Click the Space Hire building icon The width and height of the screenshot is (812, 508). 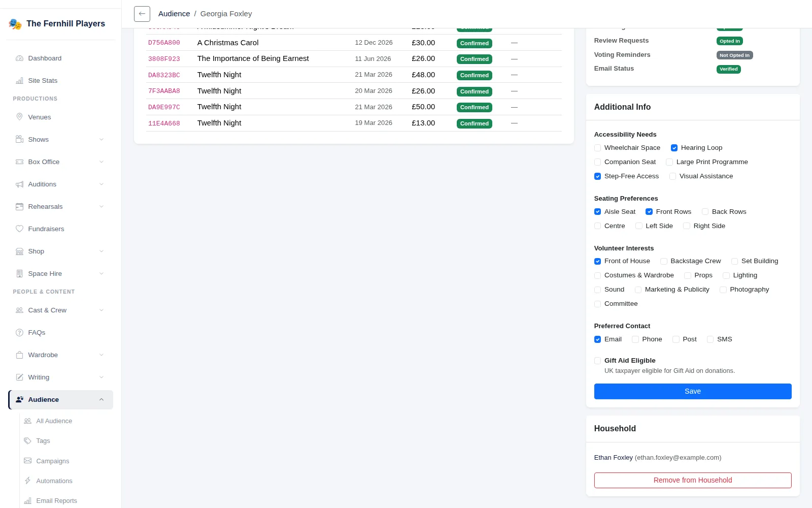[19, 274]
